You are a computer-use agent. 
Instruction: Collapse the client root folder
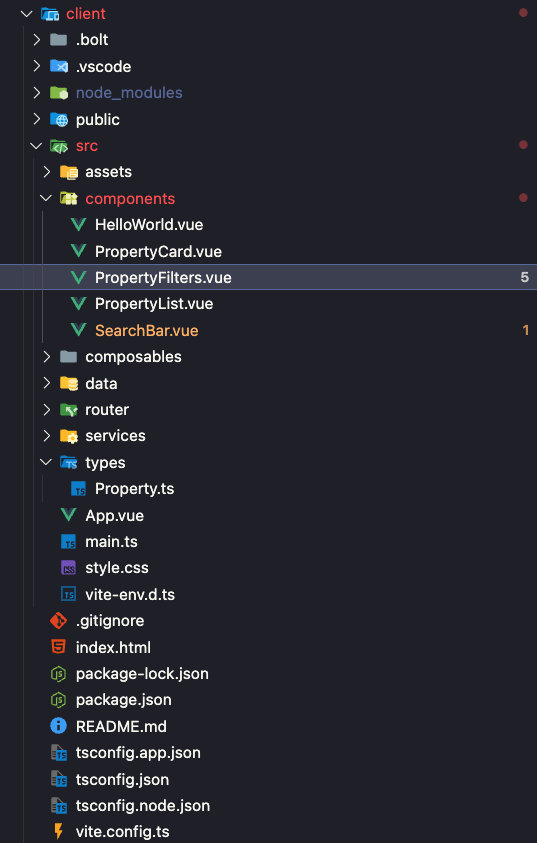[x=26, y=13]
